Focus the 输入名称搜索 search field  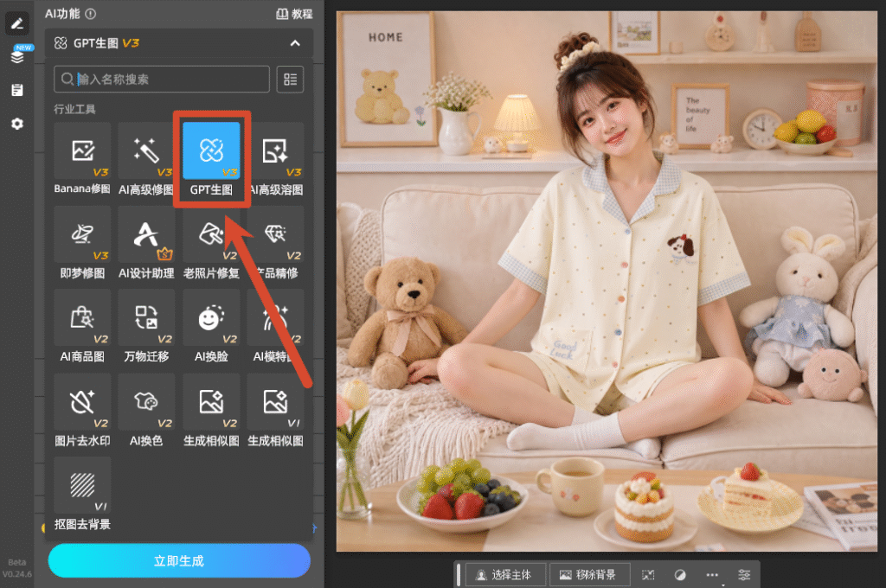tap(162, 79)
